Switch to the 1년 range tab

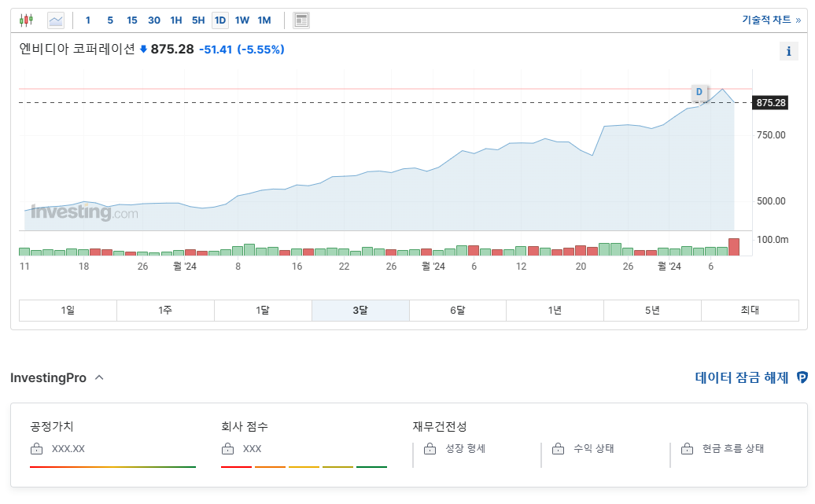click(555, 310)
